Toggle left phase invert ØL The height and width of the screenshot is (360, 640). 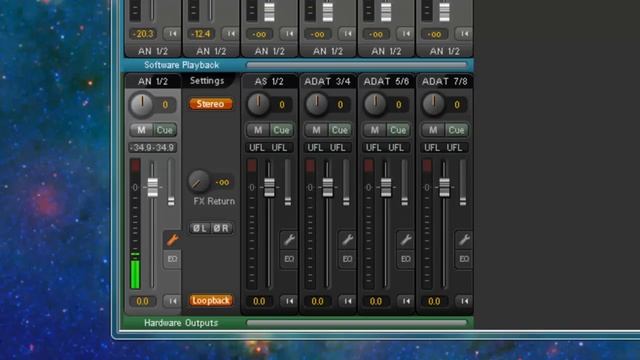coord(200,228)
